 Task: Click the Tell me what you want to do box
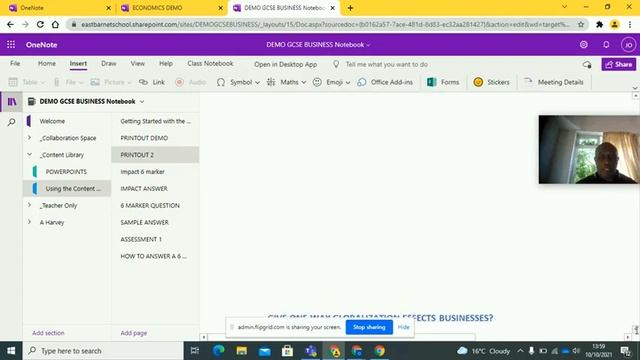[x=380, y=64]
